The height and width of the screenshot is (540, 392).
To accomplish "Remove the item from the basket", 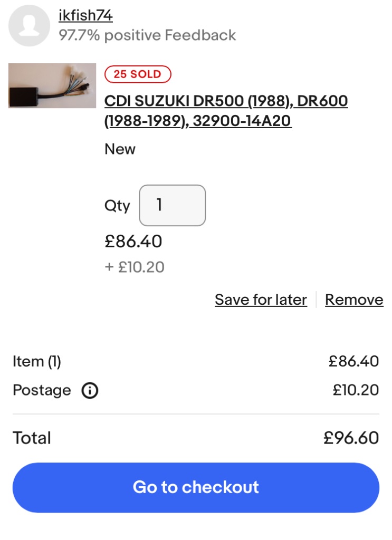I will coord(354,300).
